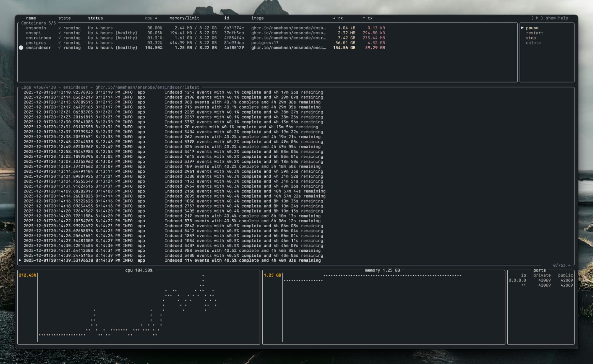593x364 pixels.
Task: Click the log horizontal scroll arrow indicator
Action: click(x=569, y=265)
